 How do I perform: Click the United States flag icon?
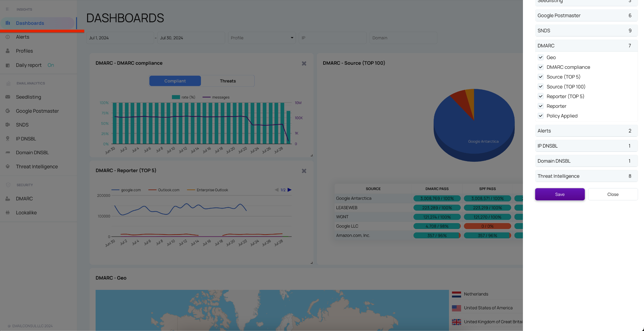coord(457,308)
